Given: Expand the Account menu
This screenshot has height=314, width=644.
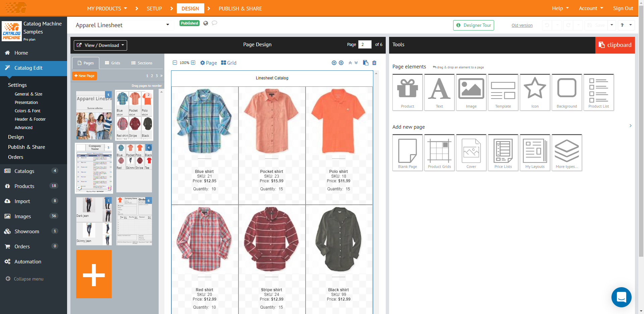Looking at the screenshot, I should pos(591,8).
